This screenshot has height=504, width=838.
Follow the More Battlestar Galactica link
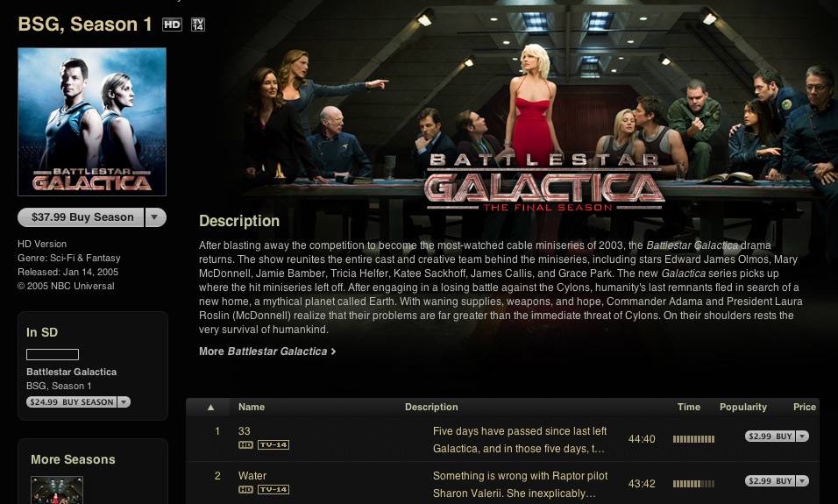[x=267, y=351]
